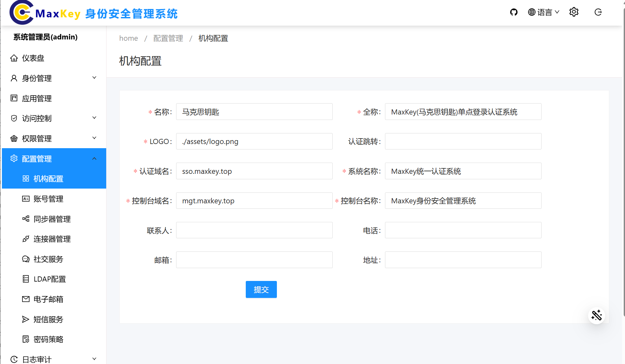Select 应用管理 in the sidebar

click(37, 98)
